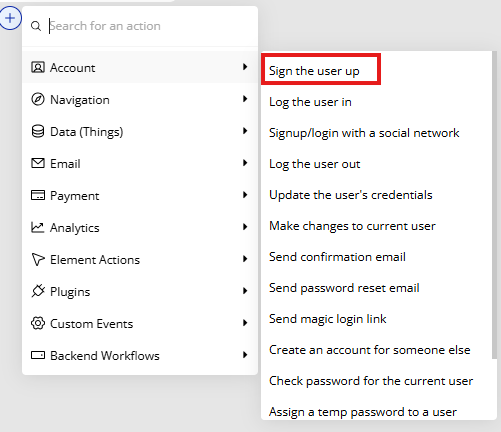This screenshot has width=501, height=432.
Task: Click the Analytics chart icon
Action: pos(38,227)
